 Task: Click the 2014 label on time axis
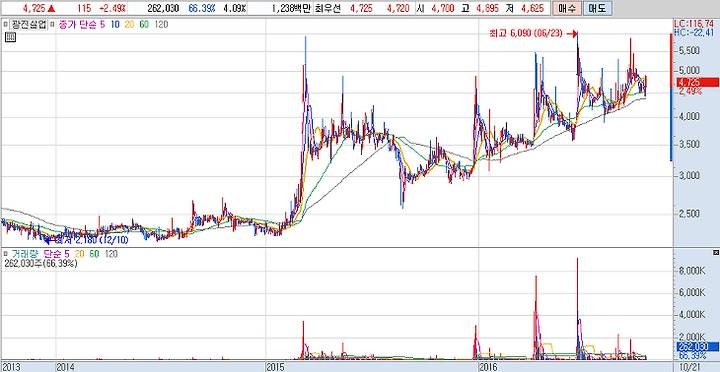(65, 367)
